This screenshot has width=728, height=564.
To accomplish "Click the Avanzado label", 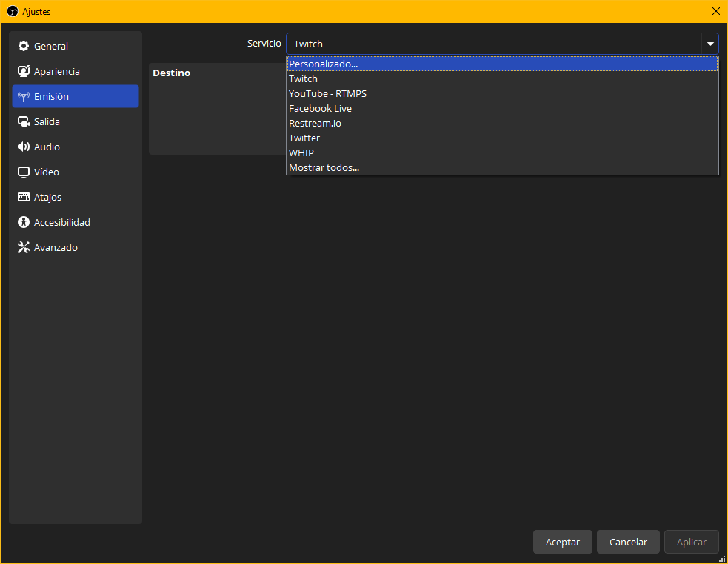I will [x=56, y=247].
